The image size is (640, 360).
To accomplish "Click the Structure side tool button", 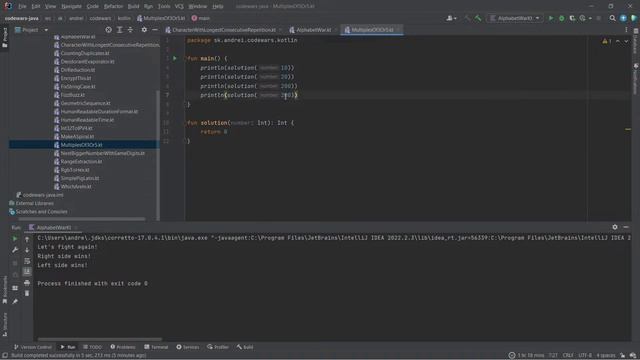I will coord(5,324).
